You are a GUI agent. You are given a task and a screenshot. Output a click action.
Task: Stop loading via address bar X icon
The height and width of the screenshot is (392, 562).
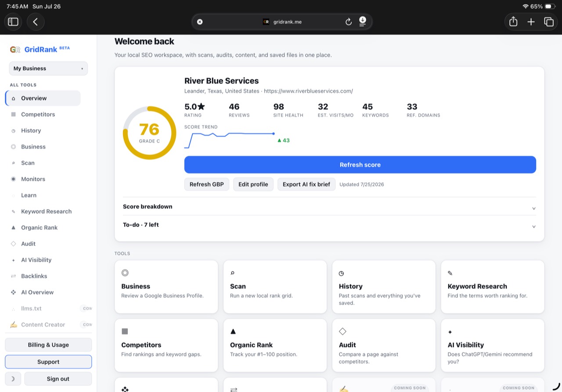pyautogui.click(x=200, y=22)
